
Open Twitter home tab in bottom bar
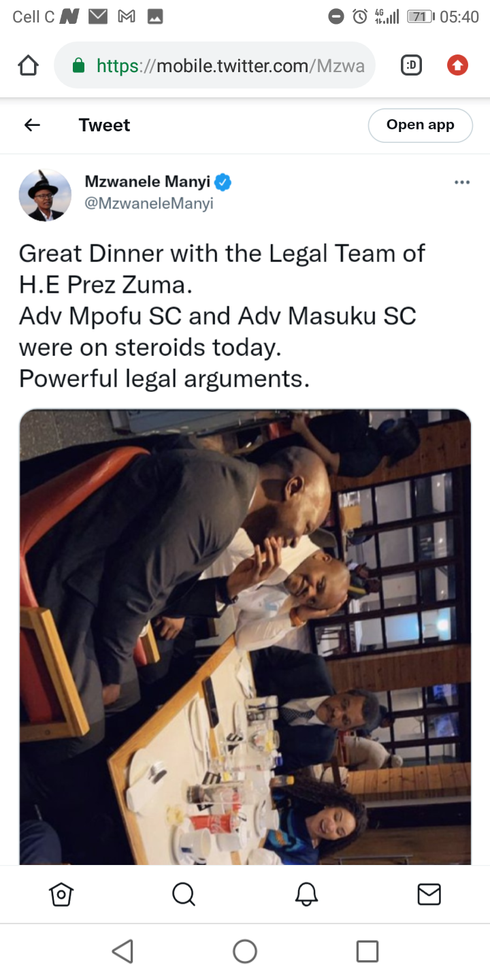click(x=61, y=894)
